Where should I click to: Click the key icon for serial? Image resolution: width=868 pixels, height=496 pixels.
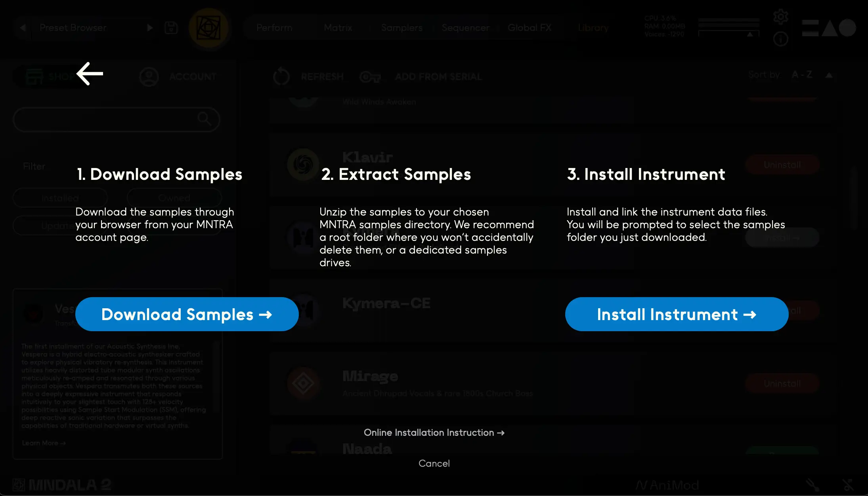(x=370, y=77)
